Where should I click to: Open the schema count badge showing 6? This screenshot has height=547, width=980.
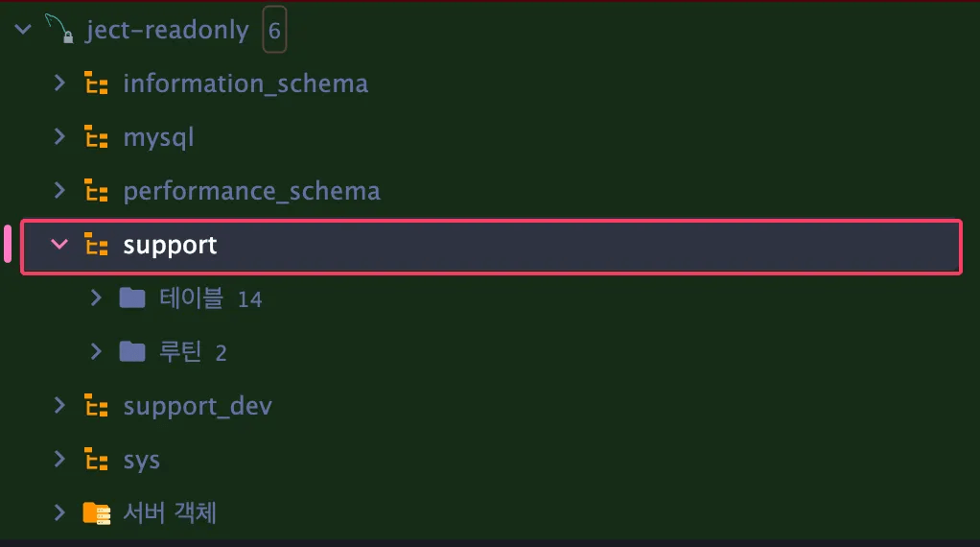click(x=274, y=30)
